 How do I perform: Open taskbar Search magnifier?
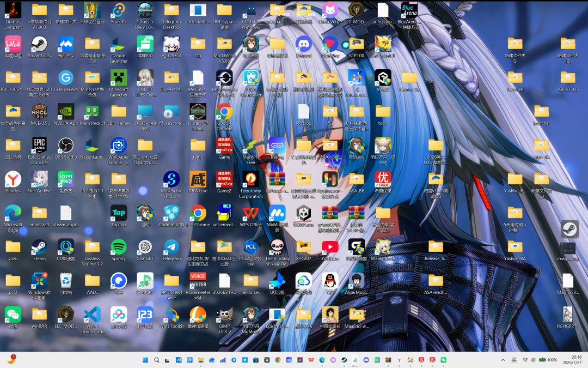tap(156, 360)
